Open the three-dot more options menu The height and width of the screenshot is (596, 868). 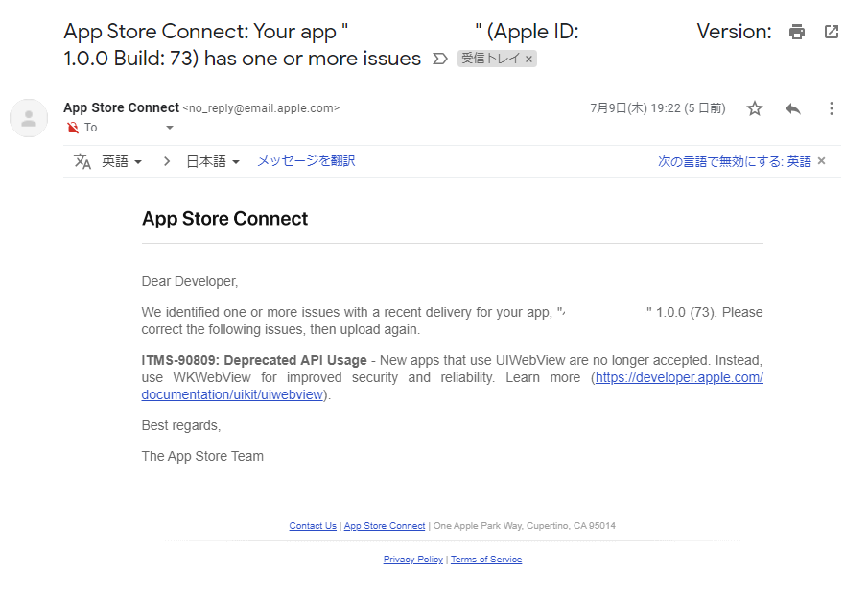[x=831, y=108]
